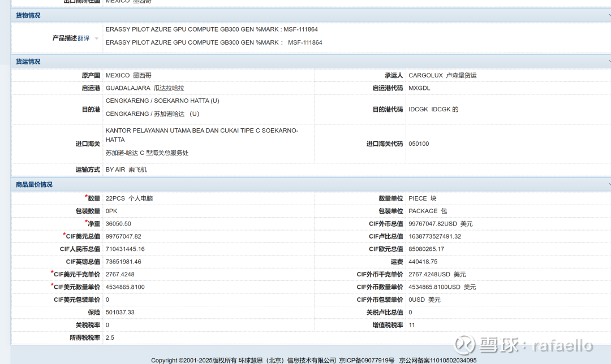Screen dimensions: 611x364
Task: Click transport mode value BY AIR 乘飞机
Action: pyautogui.click(x=126, y=170)
